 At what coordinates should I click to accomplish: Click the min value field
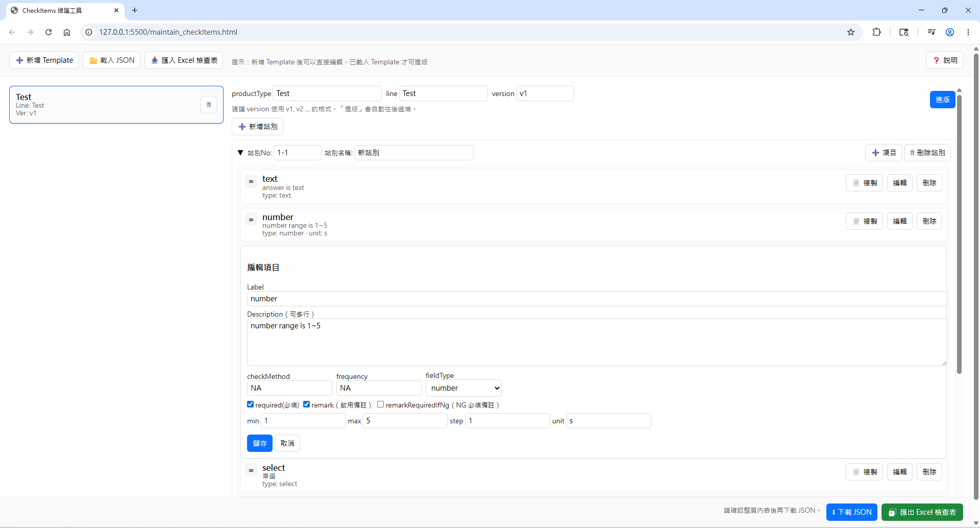point(303,421)
